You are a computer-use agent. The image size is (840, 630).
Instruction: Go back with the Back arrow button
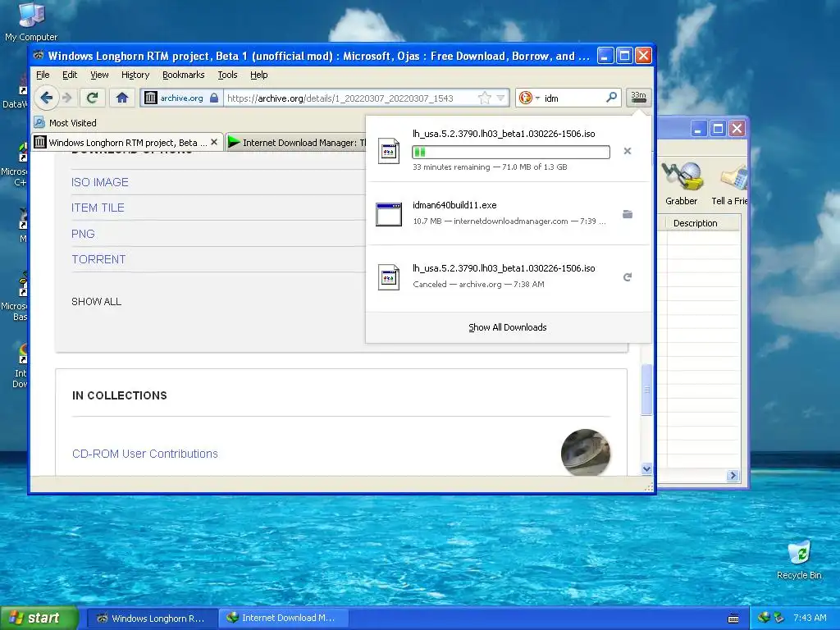click(x=46, y=98)
